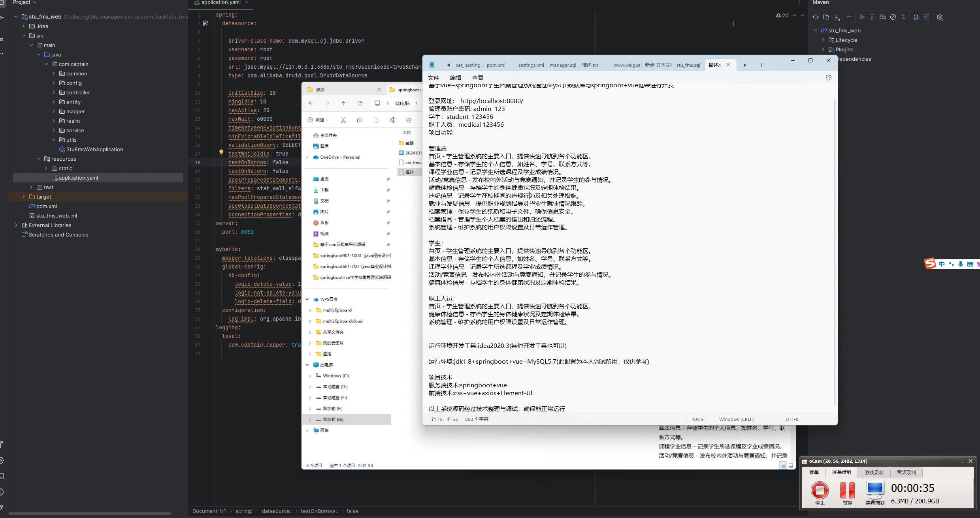This screenshot has width=980, height=518.
Task: Toggle Maven Skip Tests mode icon
Action: [893, 17]
